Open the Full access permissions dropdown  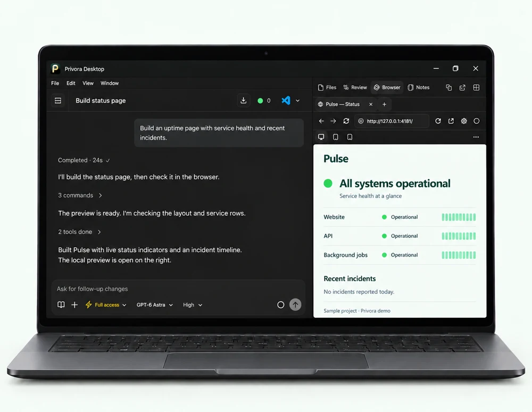106,305
